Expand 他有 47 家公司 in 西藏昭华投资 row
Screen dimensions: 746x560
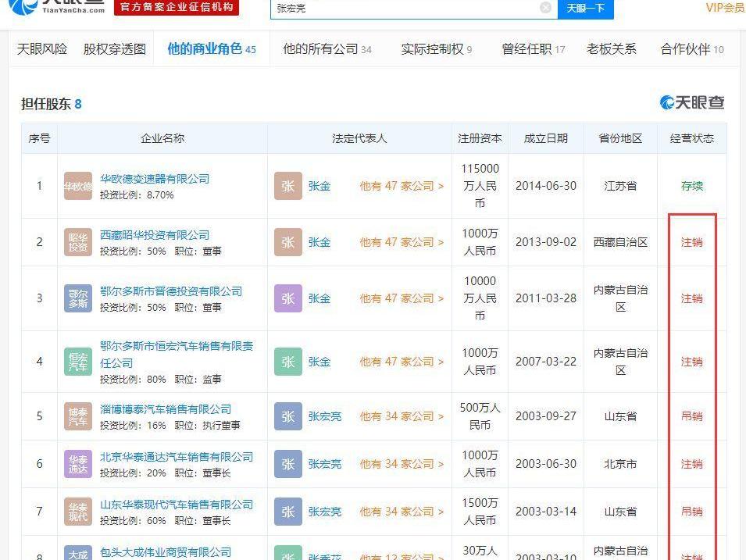402,242
